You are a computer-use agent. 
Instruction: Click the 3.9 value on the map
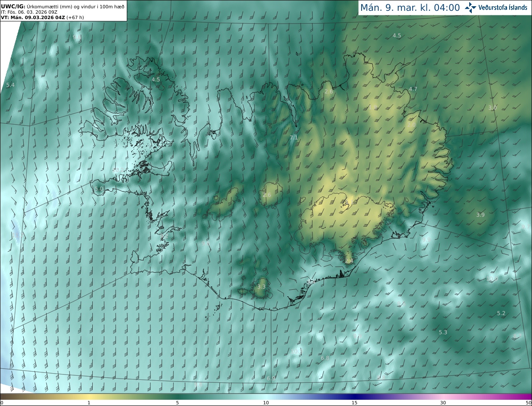pyautogui.click(x=480, y=215)
